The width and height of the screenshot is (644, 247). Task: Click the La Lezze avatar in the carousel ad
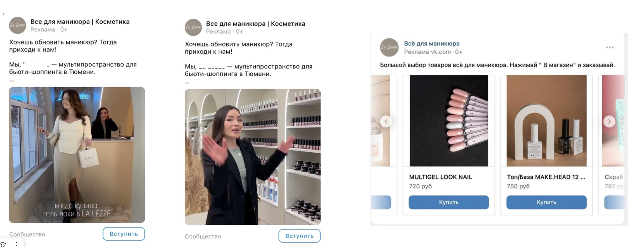point(389,47)
